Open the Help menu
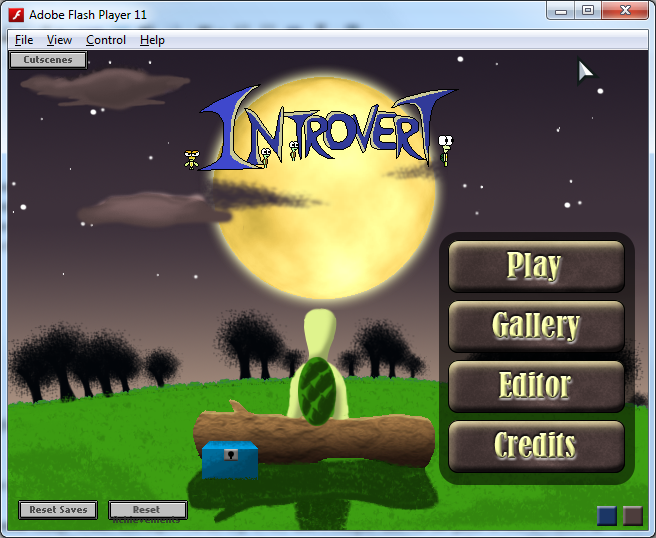Viewport: 656px width, 538px height. (152, 40)
